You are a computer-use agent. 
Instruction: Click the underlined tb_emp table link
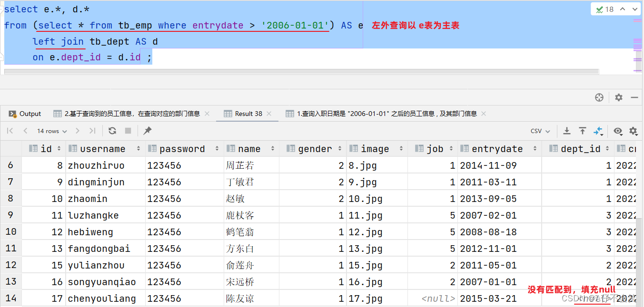coord(135,25)
